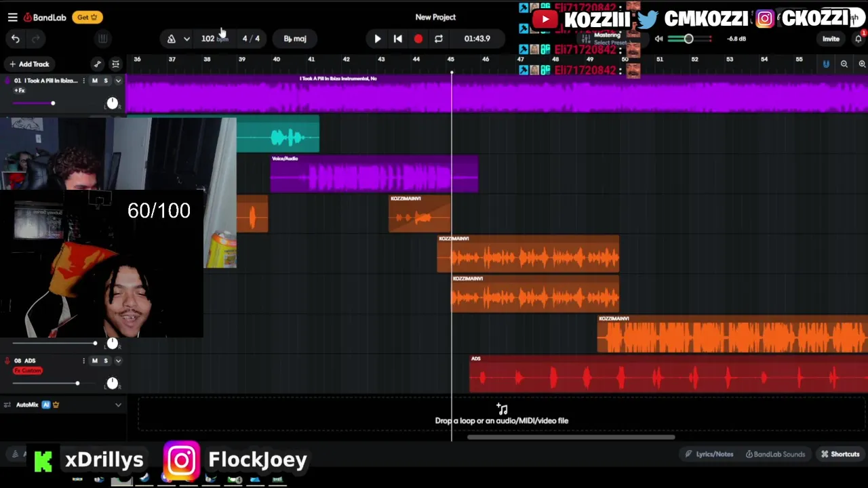Image resolution: width=868 pixels, height=488 pixels.
Task: Expand the 08 ADS track chevron
Action: coord(118,361)
